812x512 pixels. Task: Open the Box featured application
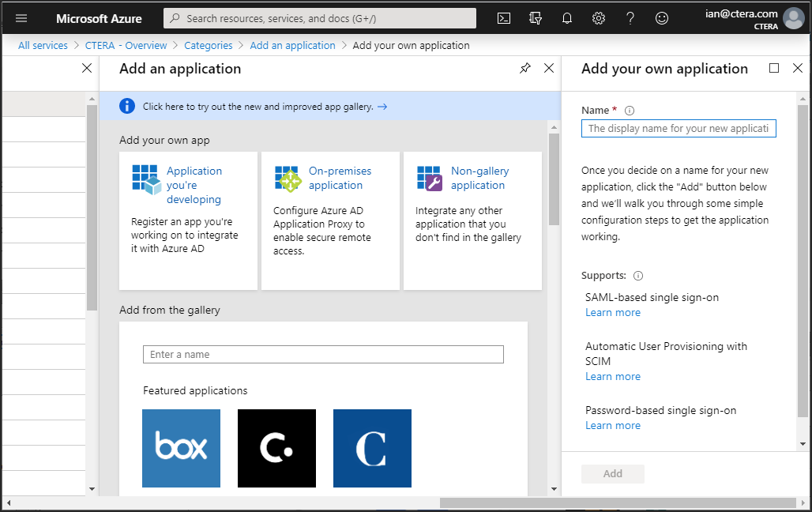(x=181, y=448)
